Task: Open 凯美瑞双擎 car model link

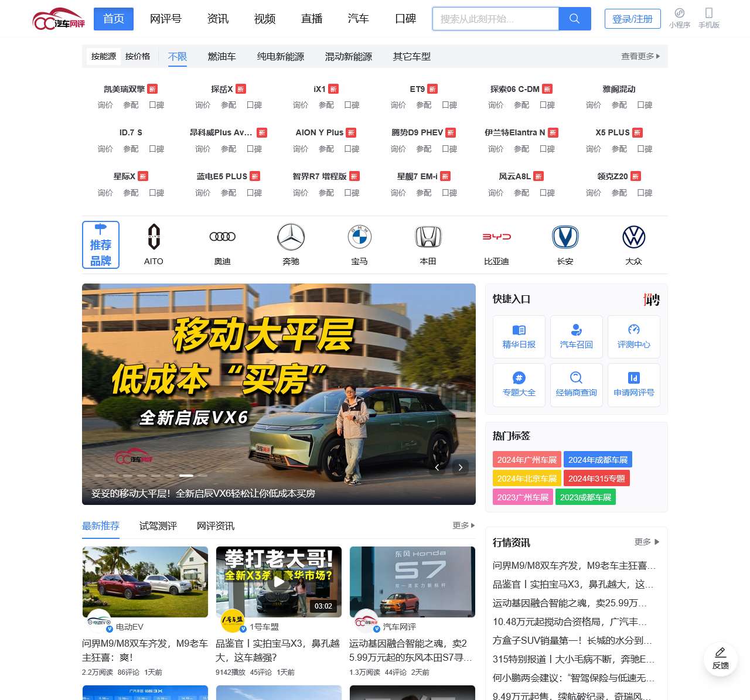Action: pos(124,89)
